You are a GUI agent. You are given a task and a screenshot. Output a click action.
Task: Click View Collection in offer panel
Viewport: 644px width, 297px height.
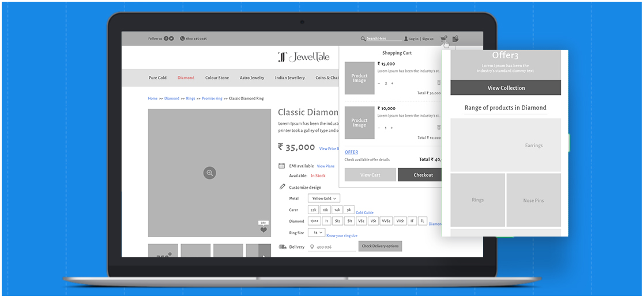point(506,88)
